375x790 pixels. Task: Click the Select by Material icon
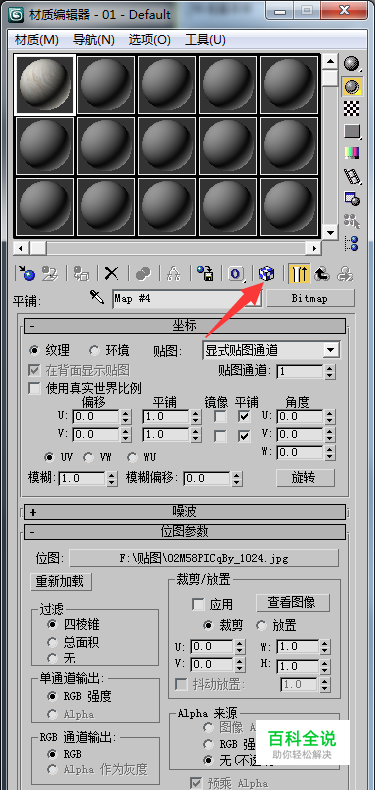(352, 221)
